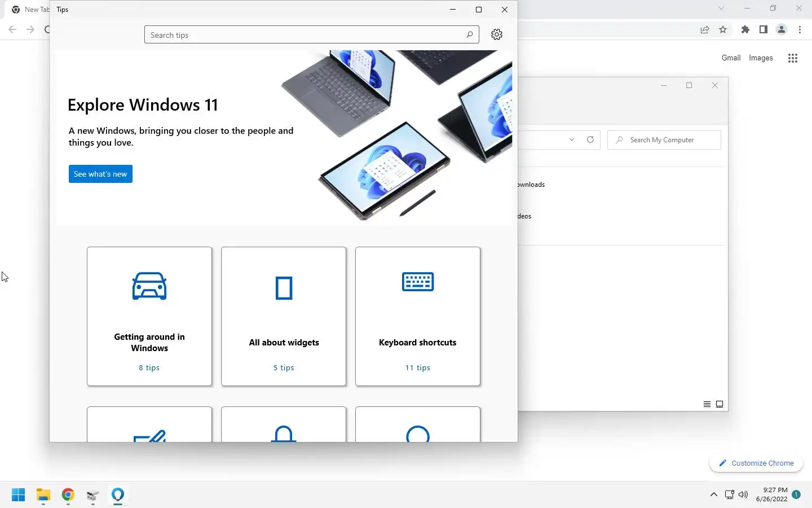Open the Windows Start menu

18,495
